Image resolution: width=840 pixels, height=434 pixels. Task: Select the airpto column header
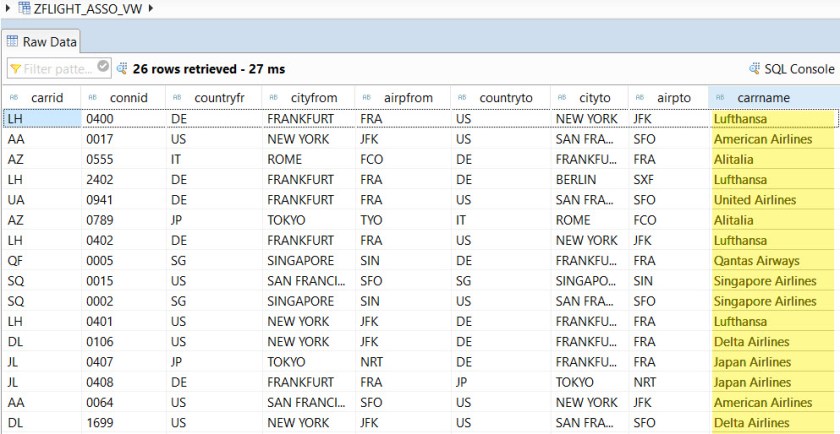pyautogui.click(x=674, y=98)
